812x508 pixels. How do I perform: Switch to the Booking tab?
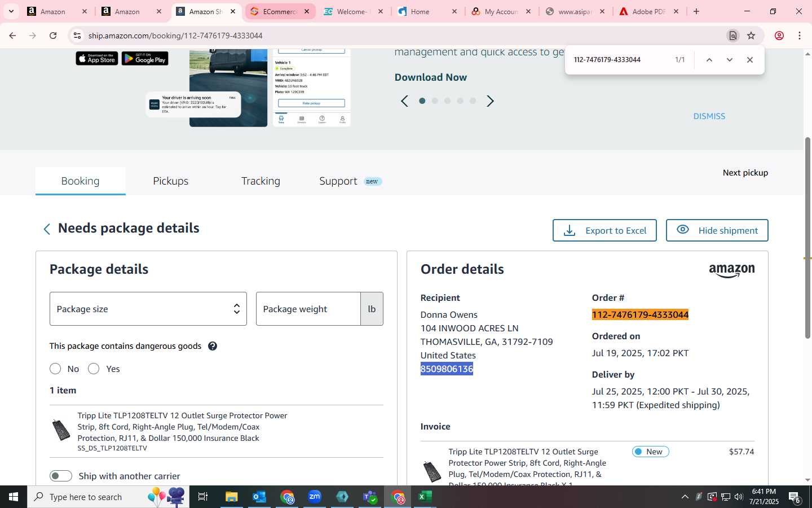click(x=81, y=181)
